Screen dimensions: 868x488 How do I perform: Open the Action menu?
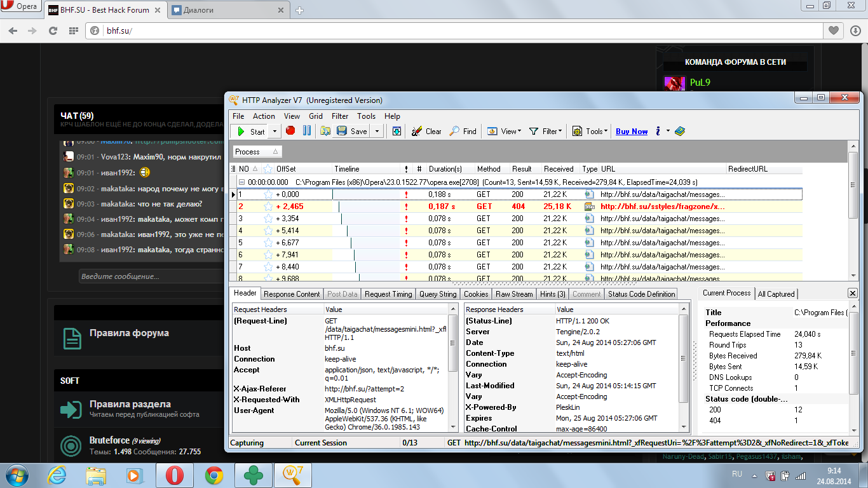pyautogui.click(x=264, y=116)
